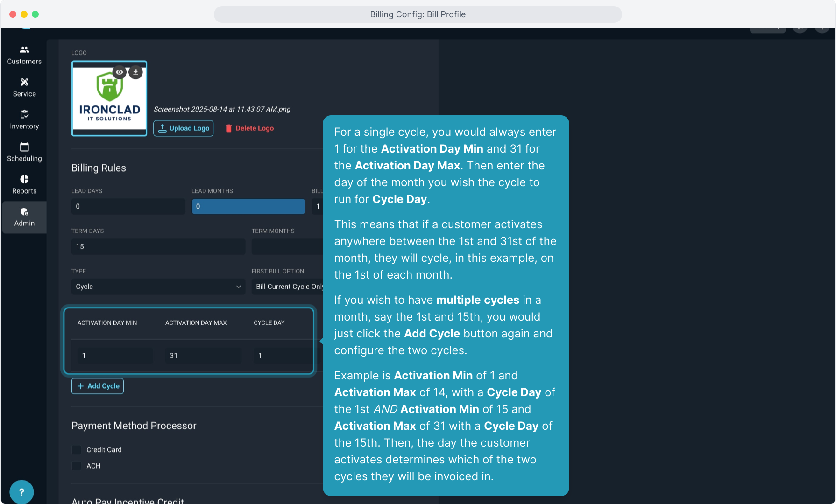Click the Billing Rules heading
The image size is (836, 504).
point(99,168)
